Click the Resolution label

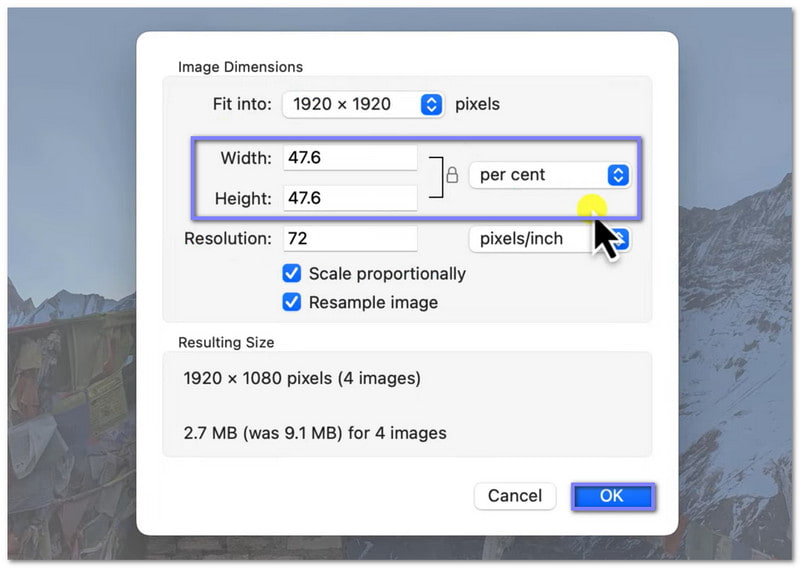point(228,239)
